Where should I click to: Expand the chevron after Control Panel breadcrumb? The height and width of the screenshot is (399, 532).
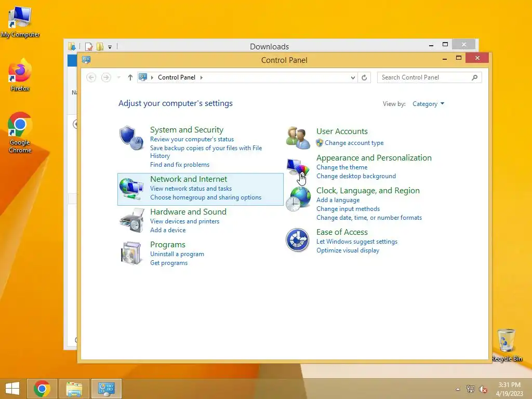tap(202, 77)
